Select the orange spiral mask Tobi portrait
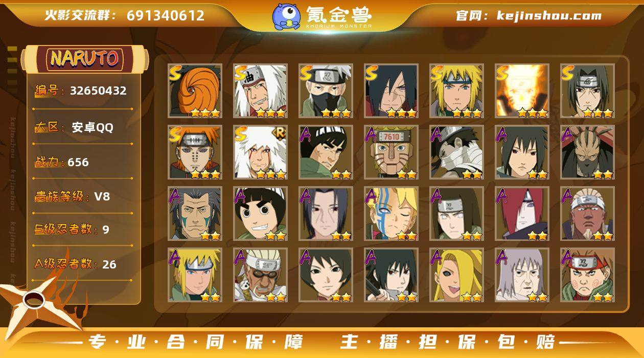 pyautogui.click(x=195, y=91)
